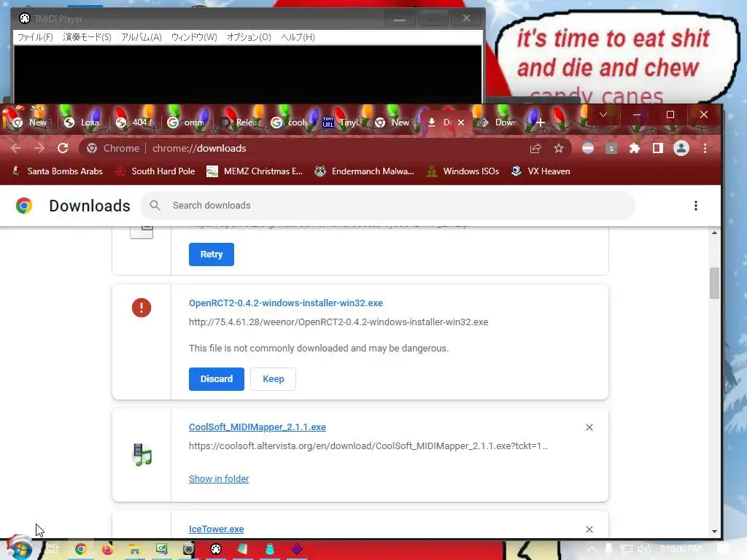Open the オプション(O) menu in TMIDI Player
This screenshot has height=560, width=747.
[x=249, y=37]
